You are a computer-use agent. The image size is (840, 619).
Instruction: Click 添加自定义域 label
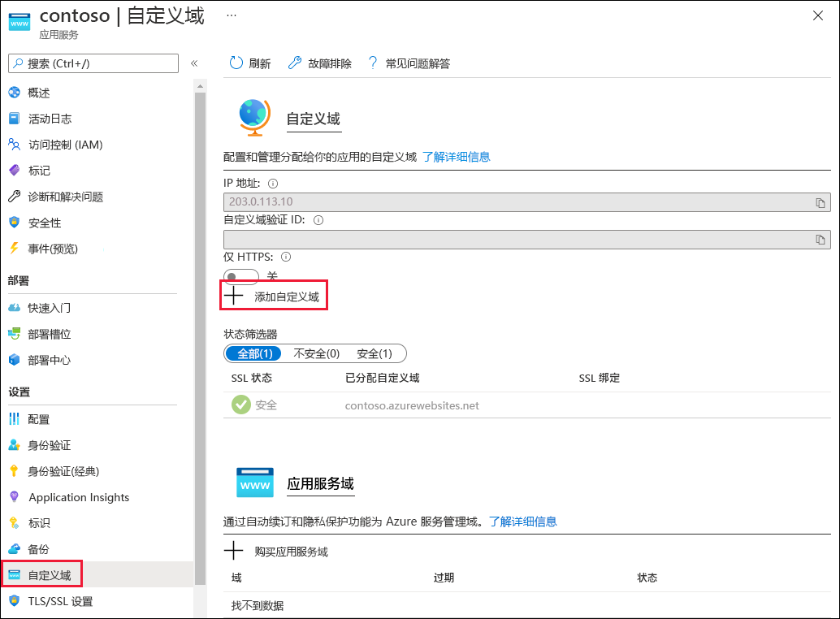point(287,297)
